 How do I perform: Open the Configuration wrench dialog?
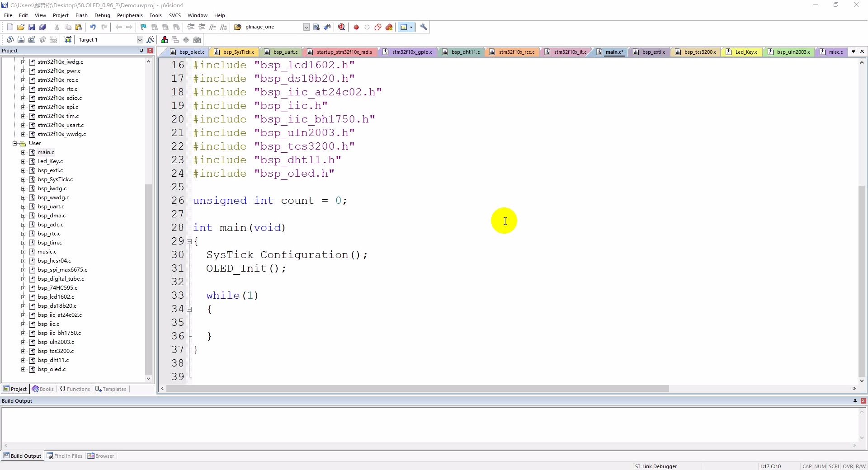424,27
